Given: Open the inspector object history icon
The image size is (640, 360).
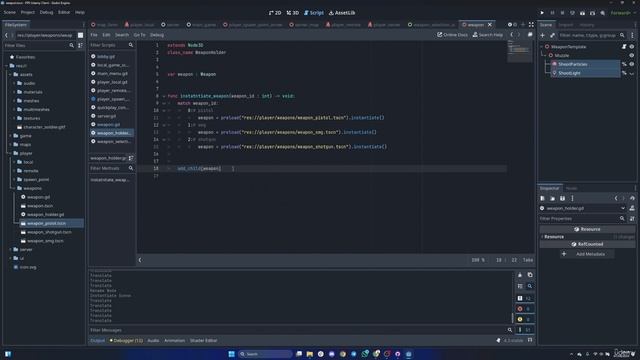Looking at the screenshot, I should (x=632, y=198).
